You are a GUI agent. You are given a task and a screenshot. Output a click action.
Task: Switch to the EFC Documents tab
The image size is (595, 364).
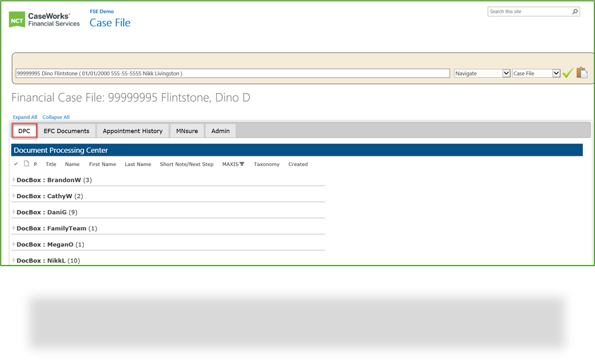coord(67,131)
